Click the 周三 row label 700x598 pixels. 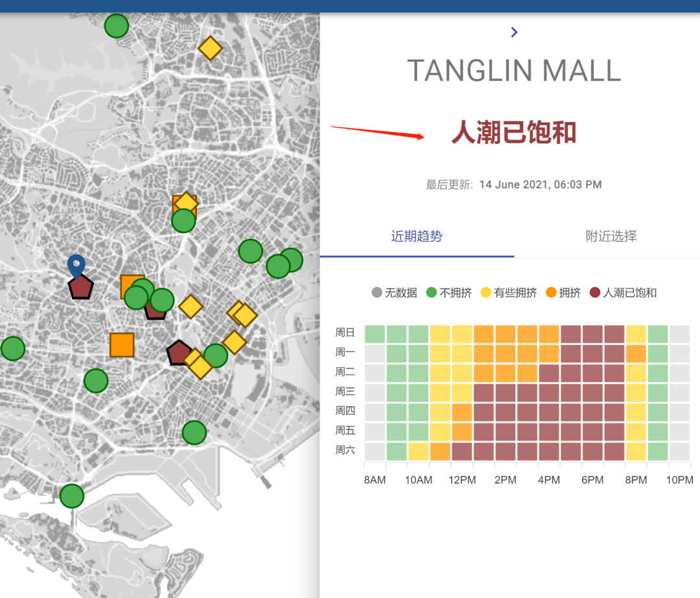coord(345,391)
